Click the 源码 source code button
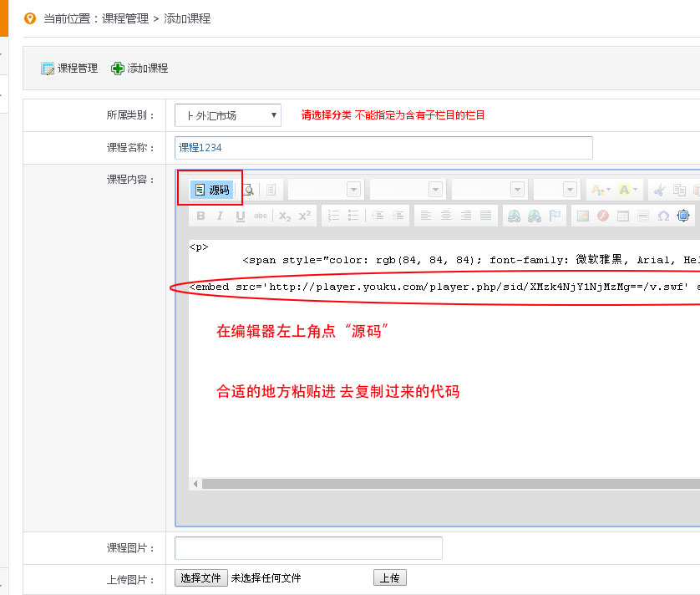This screenshot has height=595, width=700. pos(211,190)
